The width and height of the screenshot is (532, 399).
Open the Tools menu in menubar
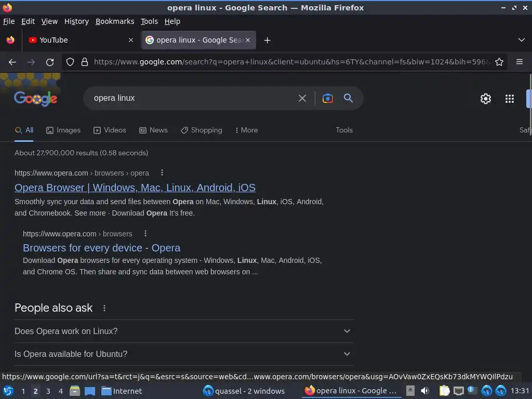(149, 21)
